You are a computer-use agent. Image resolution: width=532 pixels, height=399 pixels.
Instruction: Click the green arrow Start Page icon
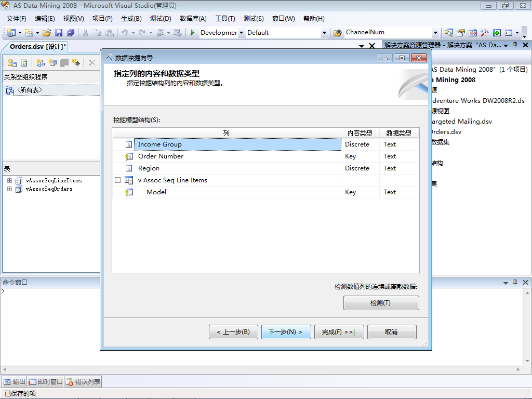(x=497, y=33)
